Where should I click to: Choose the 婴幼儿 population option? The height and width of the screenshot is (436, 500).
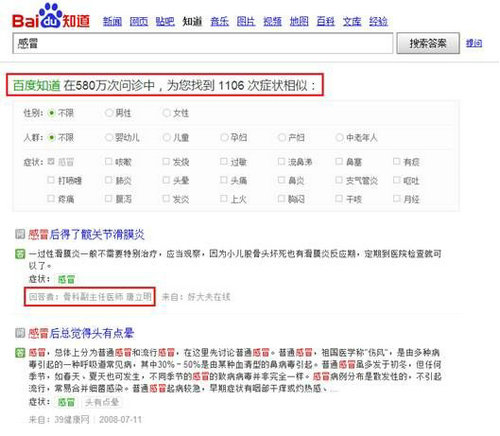pyautogui.click(x=109, y=137)
